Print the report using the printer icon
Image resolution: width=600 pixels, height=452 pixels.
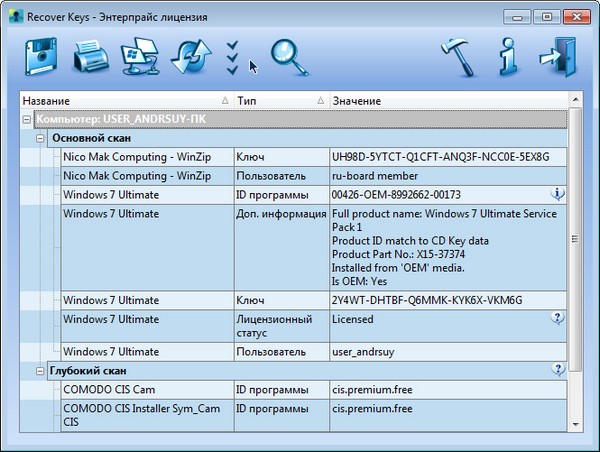coord(91,57)
